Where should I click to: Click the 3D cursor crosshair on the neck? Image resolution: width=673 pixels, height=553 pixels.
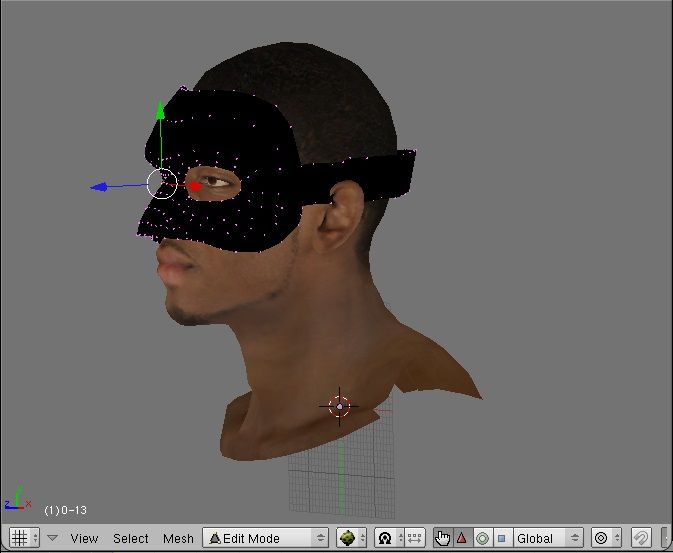tap(340, 406)
